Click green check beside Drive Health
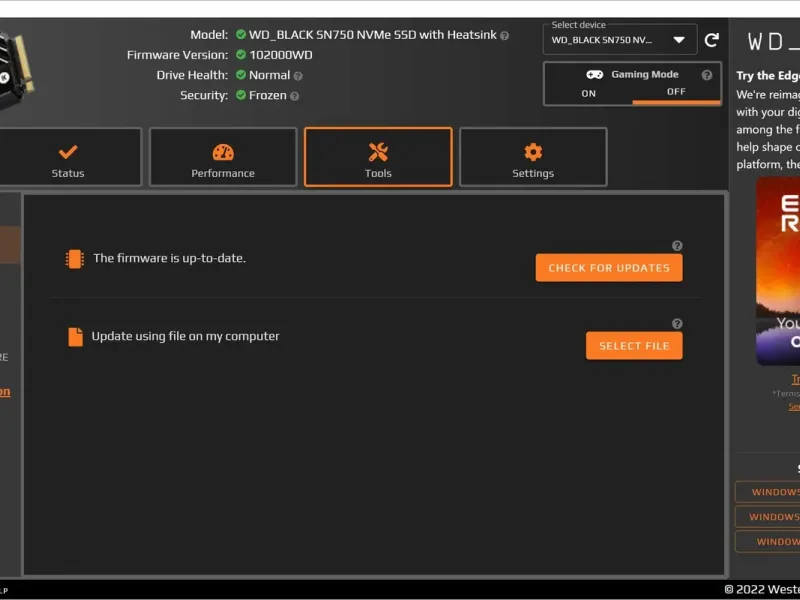This screenshot has height=600, width=800. pyautogui.click(x=241, y=75)
